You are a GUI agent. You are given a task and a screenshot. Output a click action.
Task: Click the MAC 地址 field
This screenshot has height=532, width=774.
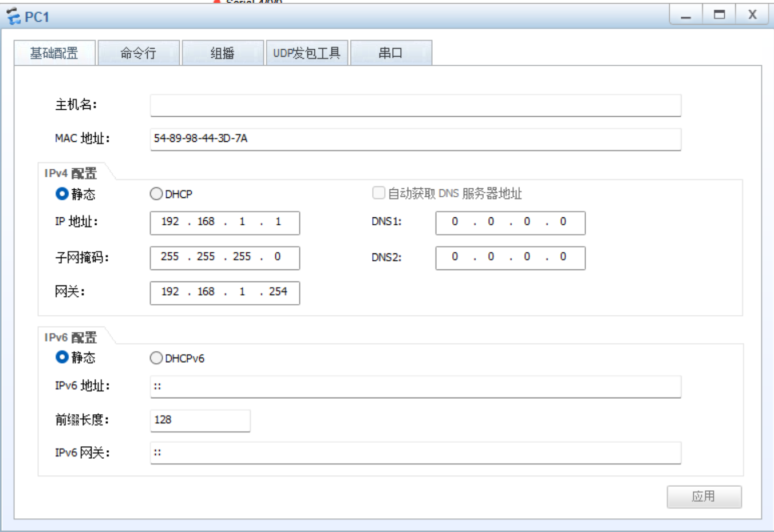tap(416, 139)
